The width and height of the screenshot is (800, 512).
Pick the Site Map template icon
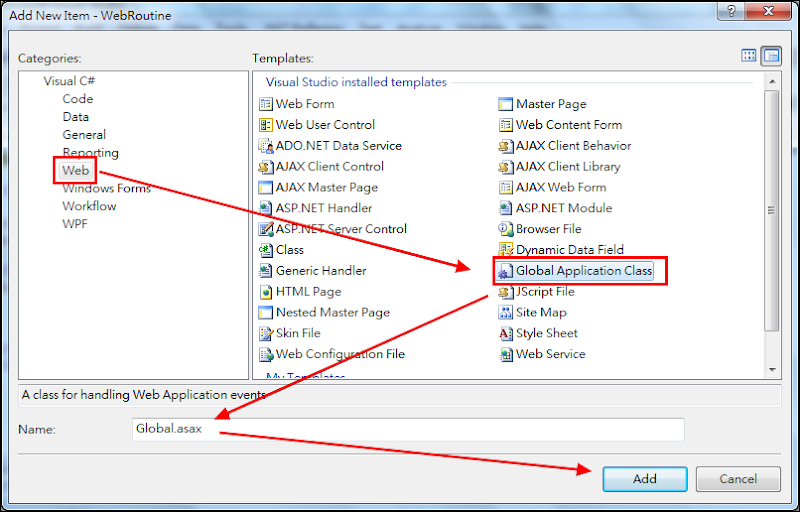tap(505, 313)
